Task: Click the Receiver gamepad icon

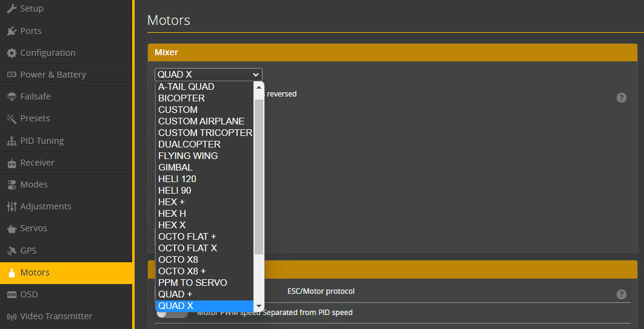Action: [12, 163]
